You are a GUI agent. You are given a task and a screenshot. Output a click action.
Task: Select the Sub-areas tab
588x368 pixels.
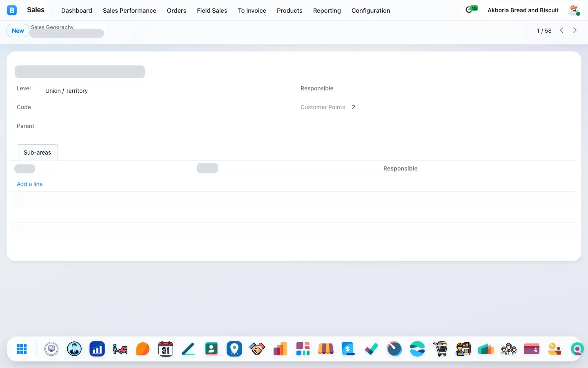click(x=37, y=153)
